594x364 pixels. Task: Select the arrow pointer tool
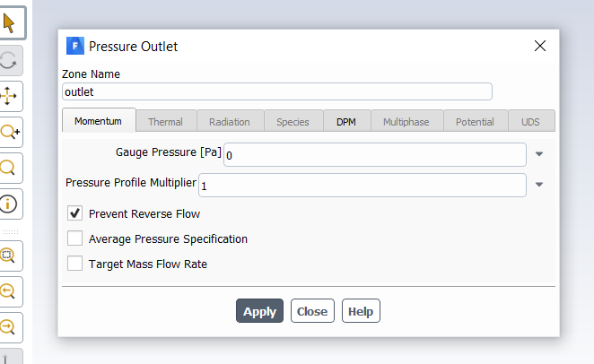click(11, 23)
